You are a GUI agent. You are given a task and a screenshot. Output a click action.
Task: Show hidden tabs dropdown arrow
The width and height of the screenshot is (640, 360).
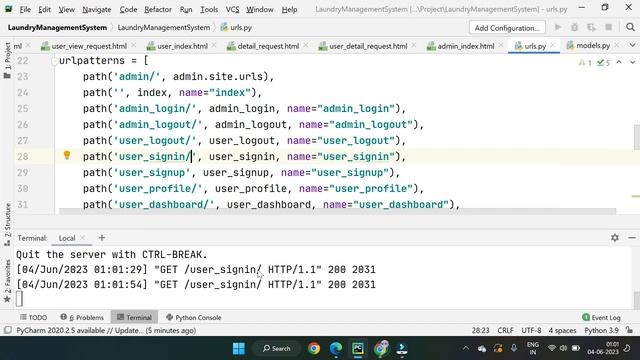[x=632, y=45]
